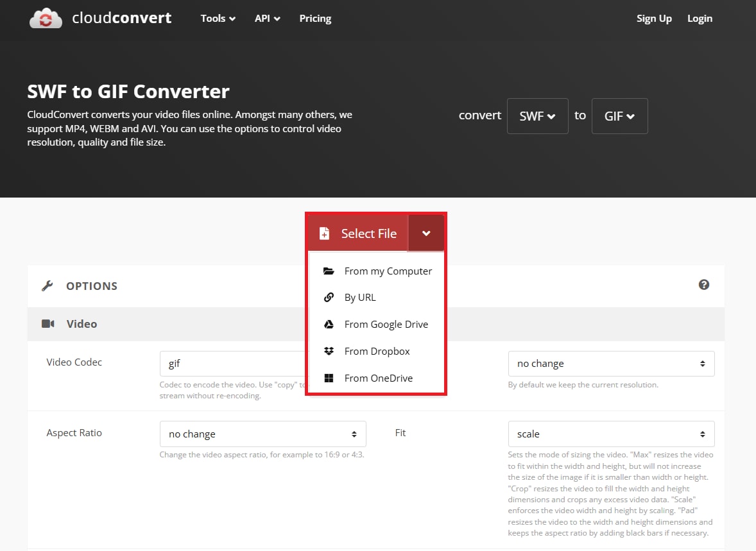The height and width of the screenshot is (551, 756).
Task: Click the cloudconvert brand name
Action: click(x=121, y=18)
